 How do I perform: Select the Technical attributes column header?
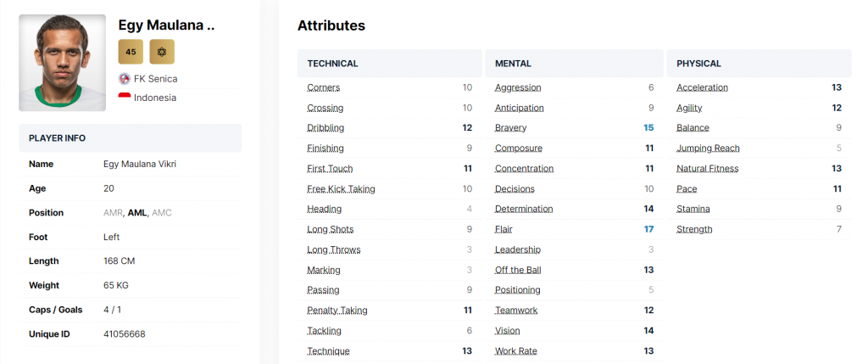click(x=332, y=64)
